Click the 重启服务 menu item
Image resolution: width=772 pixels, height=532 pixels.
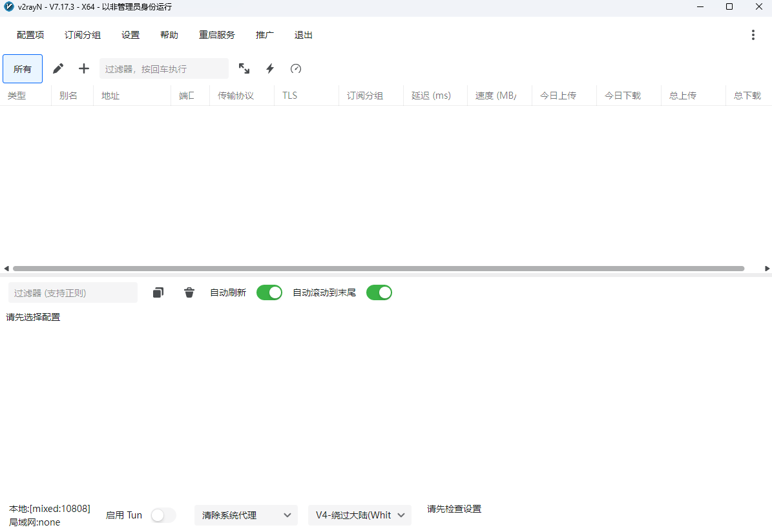pyautogui.click(x=216, y=35)
